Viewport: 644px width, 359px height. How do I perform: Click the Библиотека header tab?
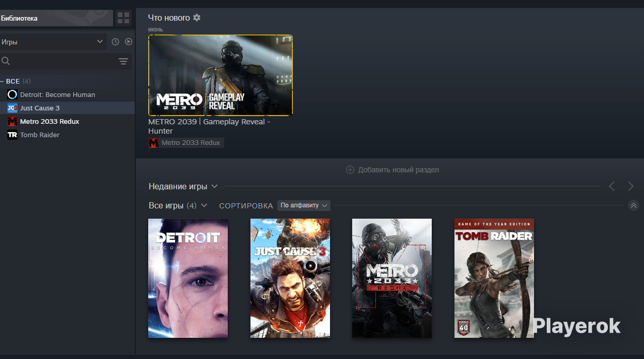[56, 18]
